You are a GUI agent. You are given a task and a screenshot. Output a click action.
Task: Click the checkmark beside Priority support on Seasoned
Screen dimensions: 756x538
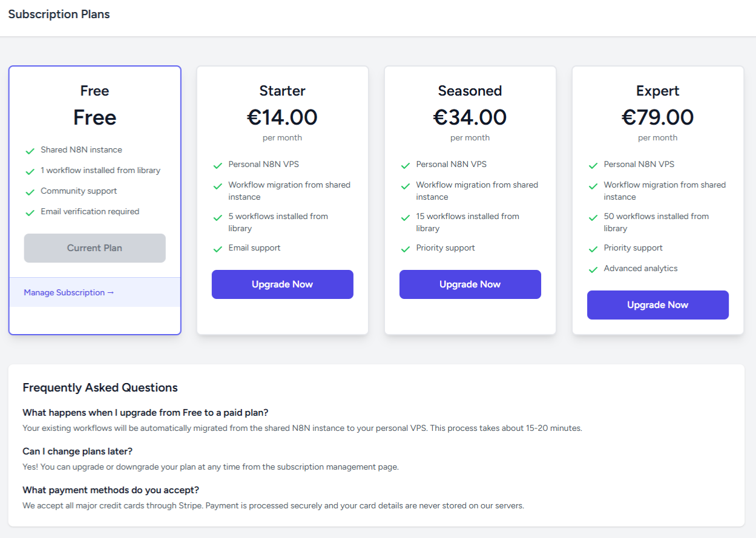coord(405,248)
